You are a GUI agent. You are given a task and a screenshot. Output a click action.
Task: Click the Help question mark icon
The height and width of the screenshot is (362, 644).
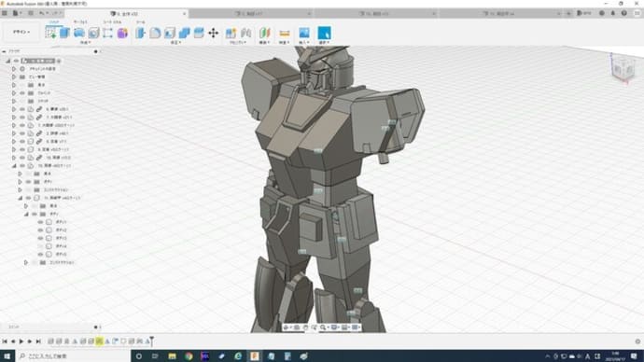tap(623, 13)
